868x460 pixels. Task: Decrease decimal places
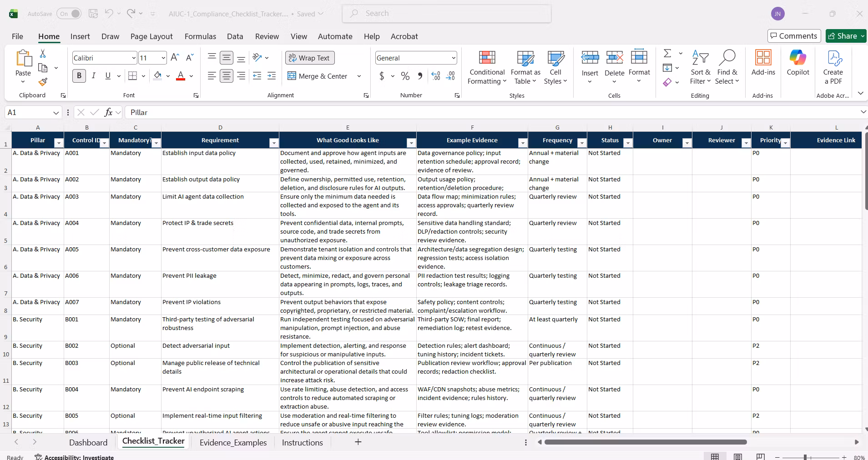450,76
